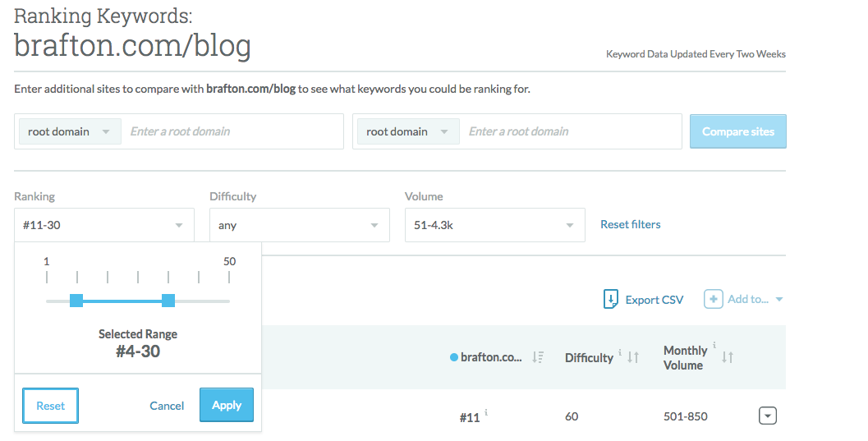Click the Reset filters link
The image size is (868, 441).
(630, 224)
